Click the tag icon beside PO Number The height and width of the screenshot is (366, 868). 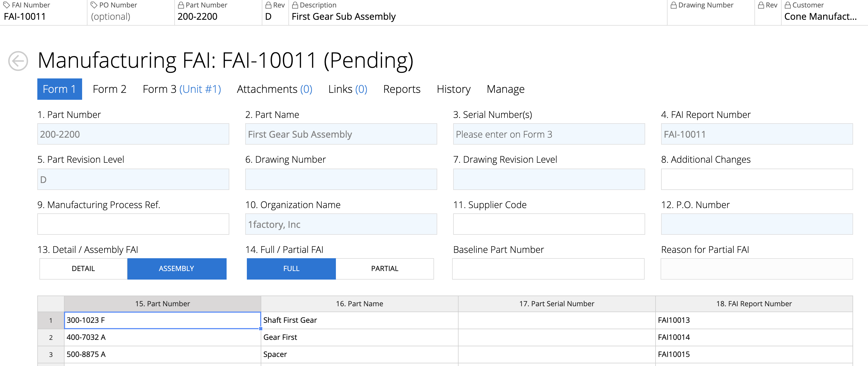click(x=94, y=5)
